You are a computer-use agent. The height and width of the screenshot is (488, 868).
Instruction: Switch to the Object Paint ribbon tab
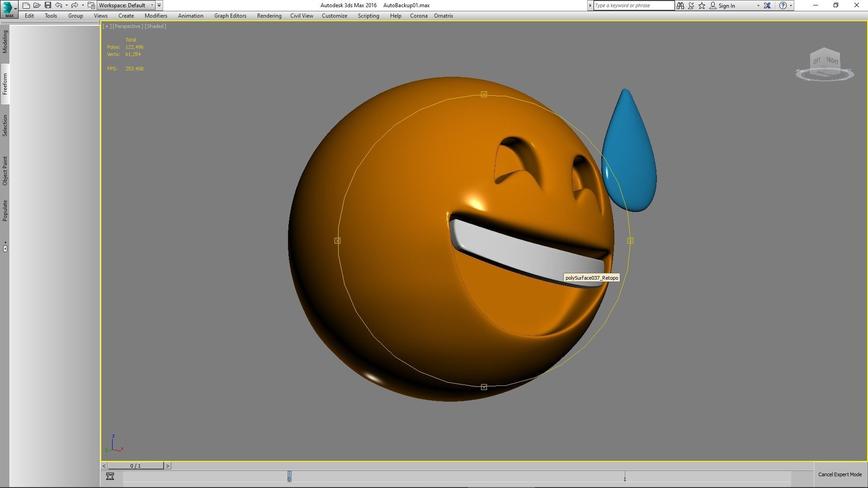[x=5, y=171]
